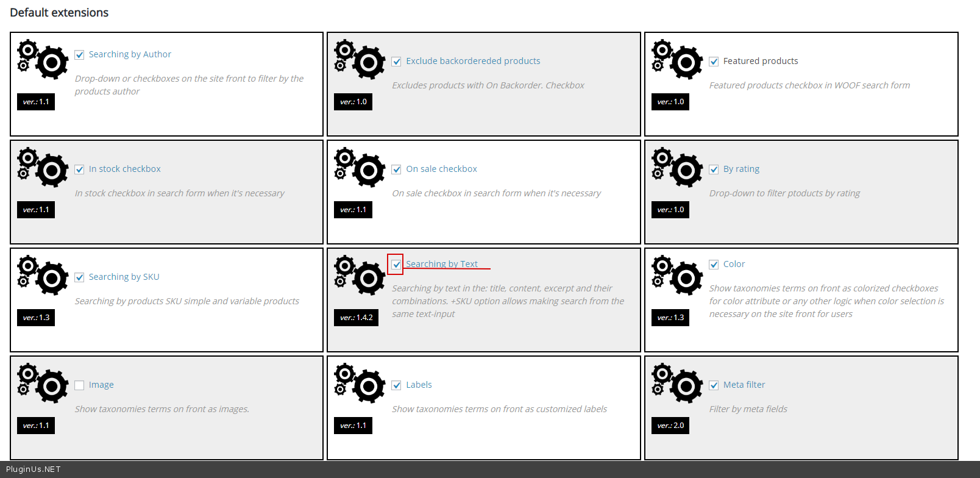Click the ver. 2.0 badge on Meta filter

click(x=670, y=426)
